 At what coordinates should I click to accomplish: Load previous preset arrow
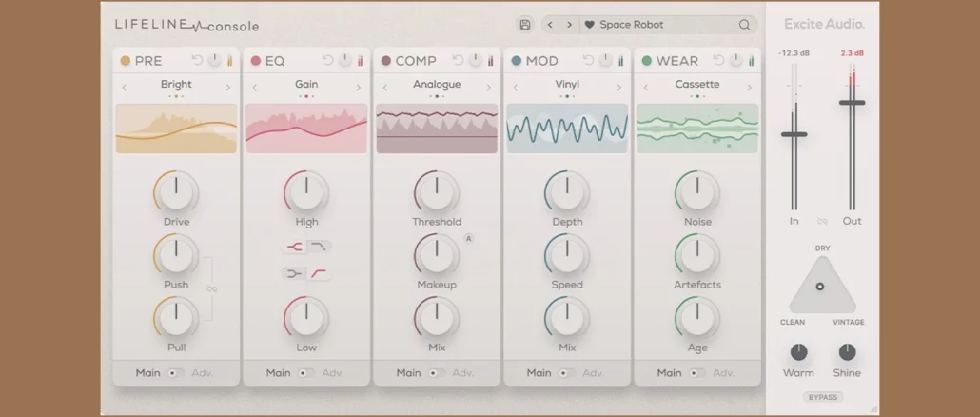coord(550,25)
